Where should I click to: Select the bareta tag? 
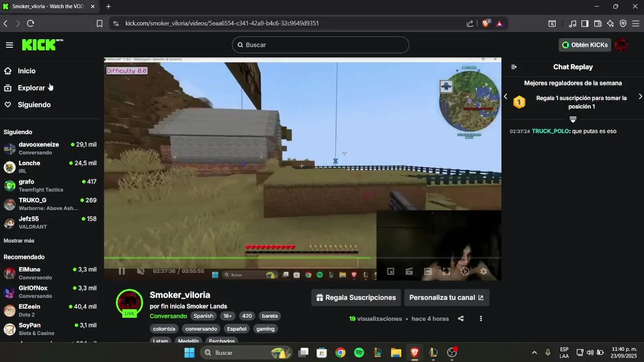pyautogui.click(x=270, y=316)
